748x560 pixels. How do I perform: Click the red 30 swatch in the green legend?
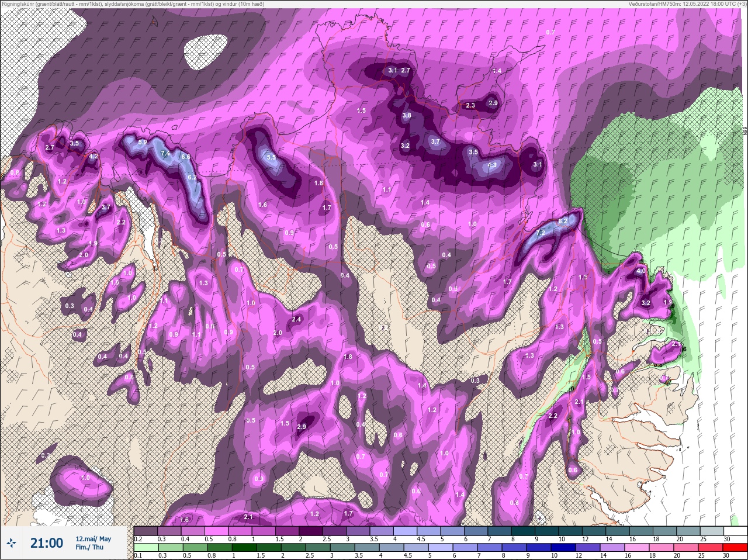click(x=735, y=547)
